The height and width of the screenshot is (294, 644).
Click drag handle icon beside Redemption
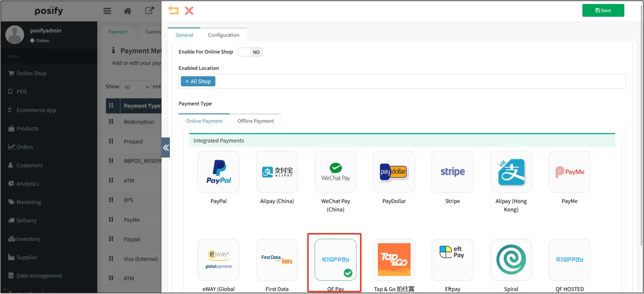pos(111,122)
